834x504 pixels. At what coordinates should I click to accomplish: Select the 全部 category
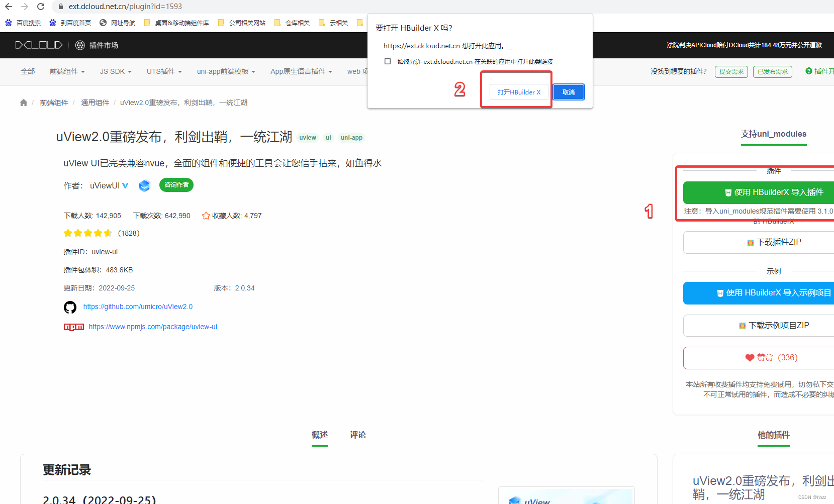[x=28, y=71]
